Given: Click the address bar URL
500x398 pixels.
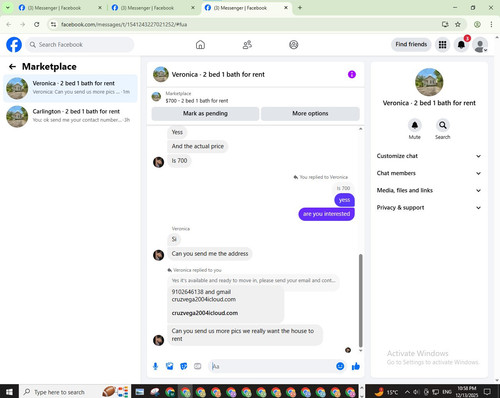Looking at the screenshot, I should (124, 24).
